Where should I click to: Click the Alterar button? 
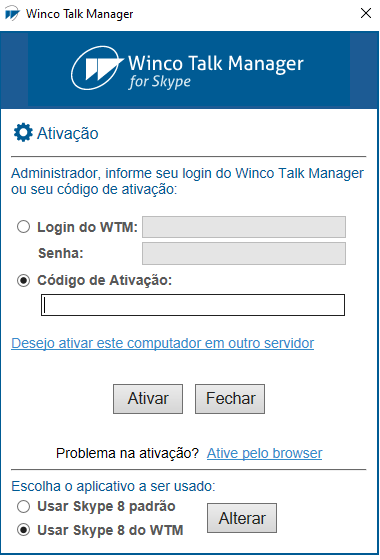click(x=242, y=518)
